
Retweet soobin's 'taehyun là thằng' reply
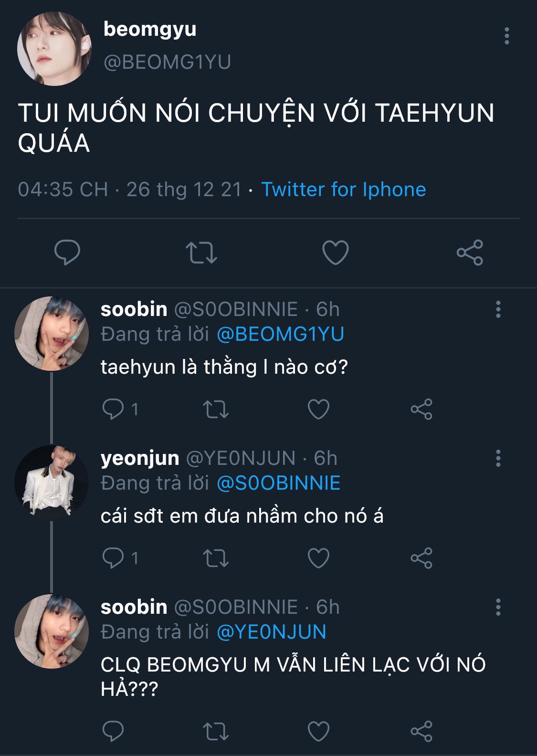click(216, 409)
